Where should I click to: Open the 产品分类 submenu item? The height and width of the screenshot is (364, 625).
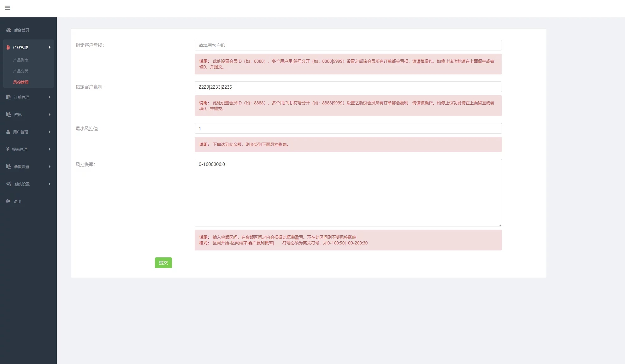pos(21,71)
